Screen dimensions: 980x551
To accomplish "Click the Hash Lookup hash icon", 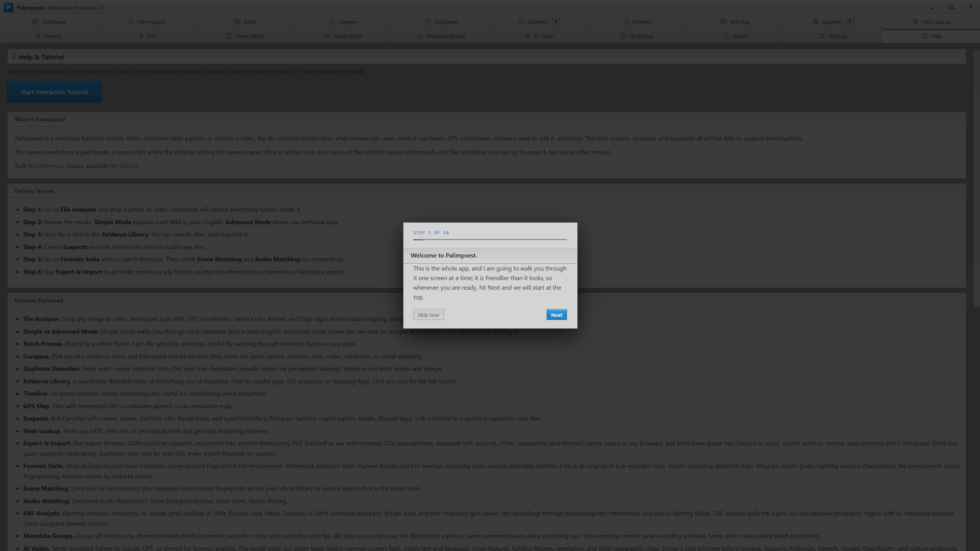I will coord(915,22).
